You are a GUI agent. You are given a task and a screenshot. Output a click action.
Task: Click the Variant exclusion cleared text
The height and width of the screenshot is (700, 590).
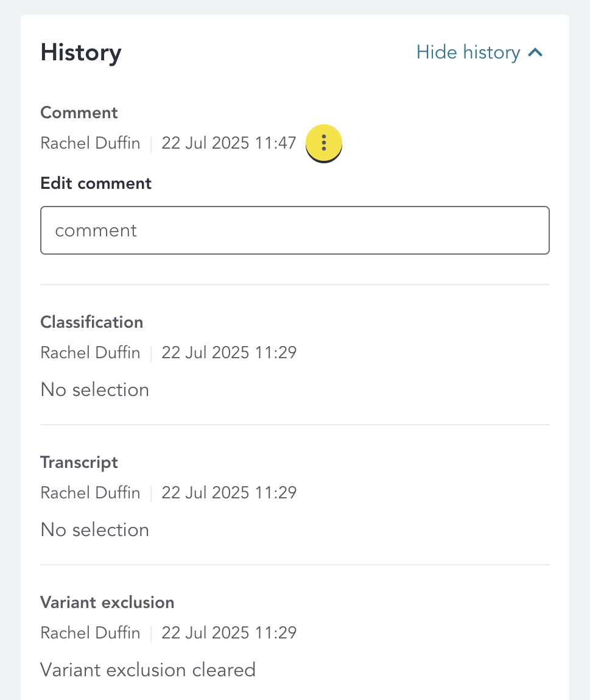click(x=148, y=670)
